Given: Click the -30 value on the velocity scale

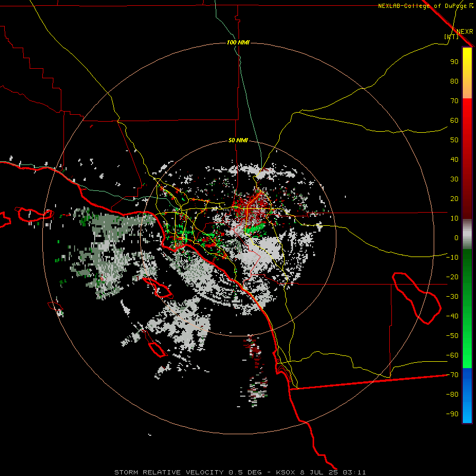Looking at the screenshot, I should coord(452,297).
